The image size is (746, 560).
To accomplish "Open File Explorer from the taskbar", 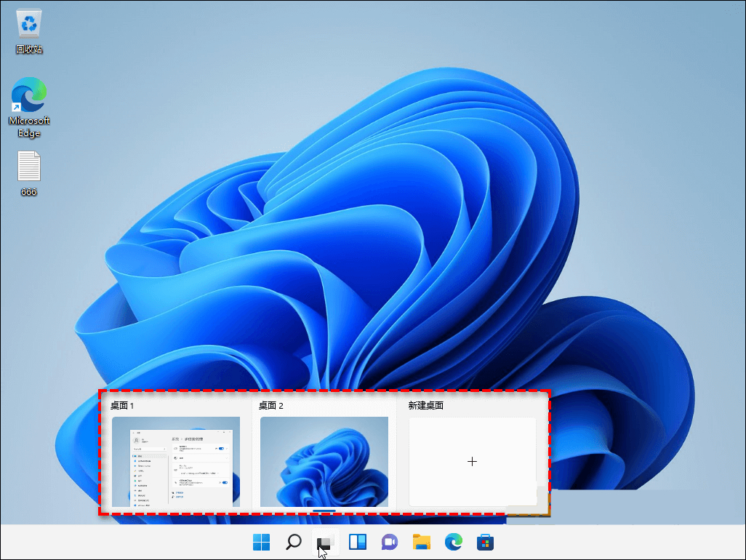I will click(x=422, y=542).
